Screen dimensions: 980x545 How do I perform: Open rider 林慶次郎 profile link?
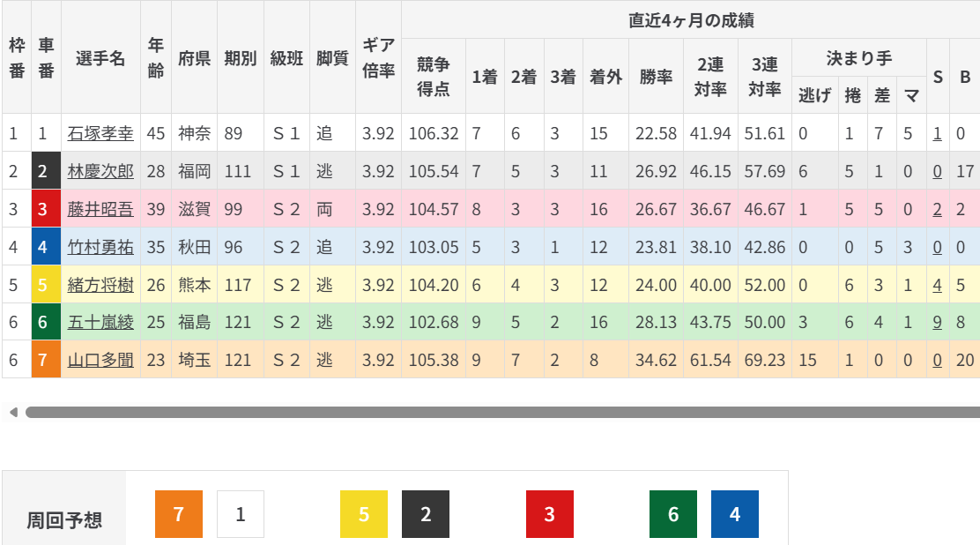100,171
